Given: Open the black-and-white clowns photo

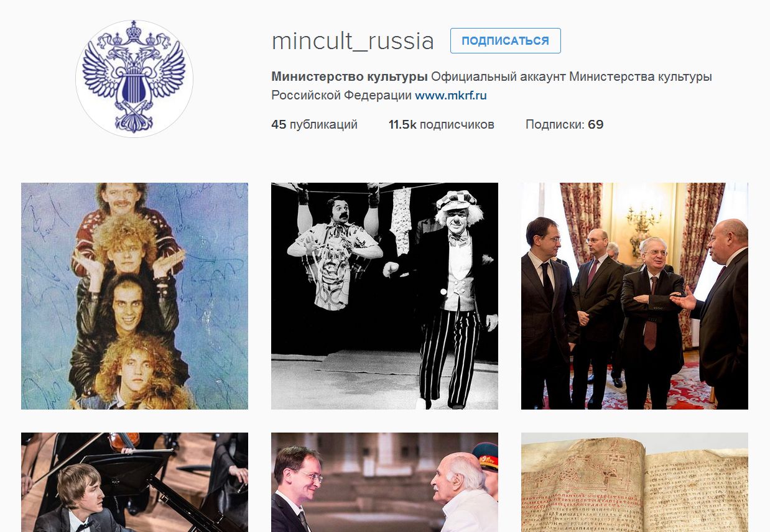Looking at the screenshot, I should [384, 296].
